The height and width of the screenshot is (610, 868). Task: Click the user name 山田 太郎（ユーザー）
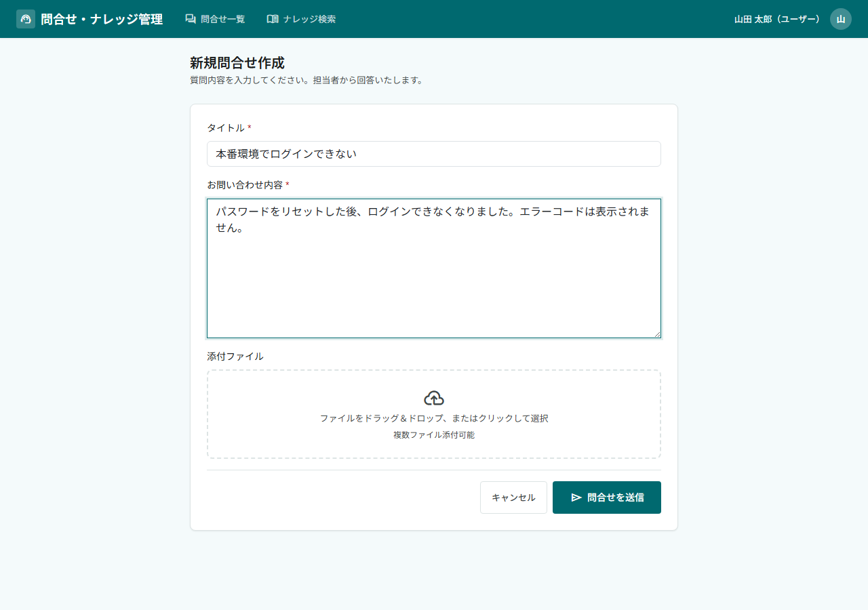coord(778,19)
